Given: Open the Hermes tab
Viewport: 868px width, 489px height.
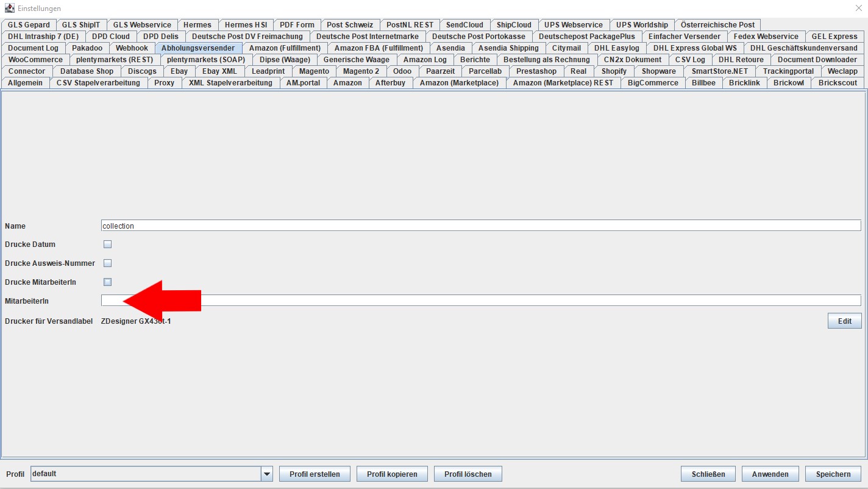Looking at the screenshot, I should (197, 25).
